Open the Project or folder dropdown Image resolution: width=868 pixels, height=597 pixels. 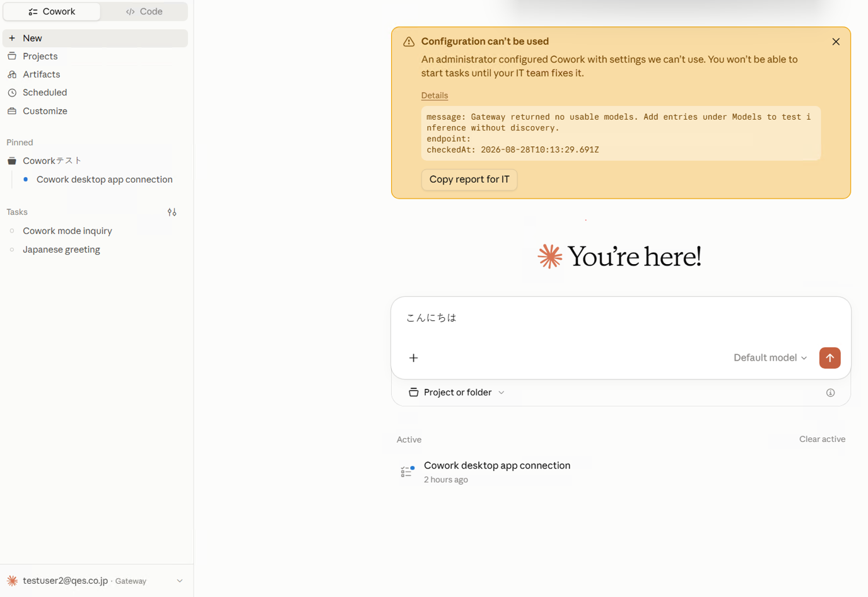tap(457, 393)
